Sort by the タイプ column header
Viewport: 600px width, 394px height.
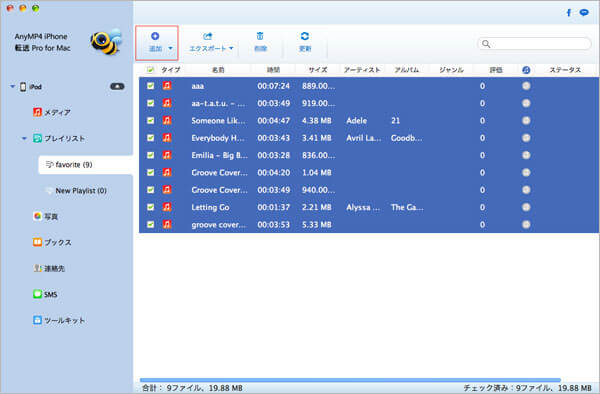tap(171, 70)
